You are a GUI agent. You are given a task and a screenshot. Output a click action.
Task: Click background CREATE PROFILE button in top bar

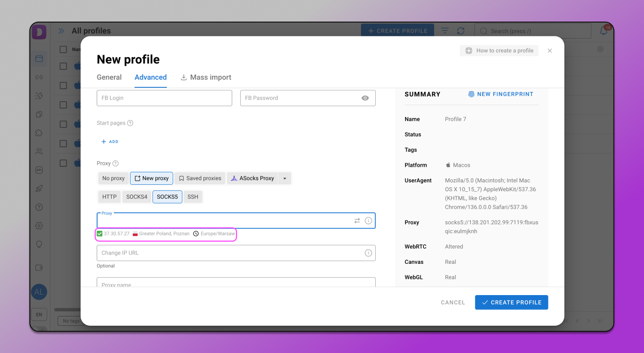397,31
